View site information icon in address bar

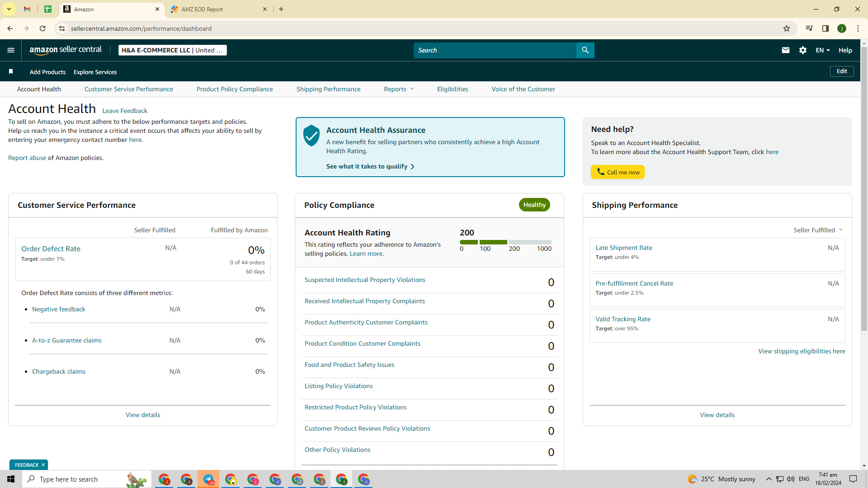coord(62,28)
